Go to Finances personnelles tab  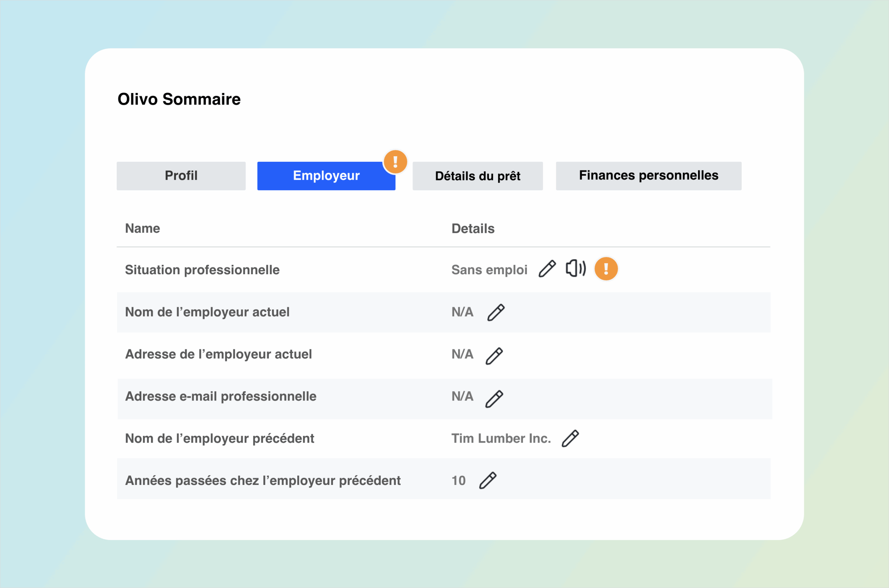[648, 176]
